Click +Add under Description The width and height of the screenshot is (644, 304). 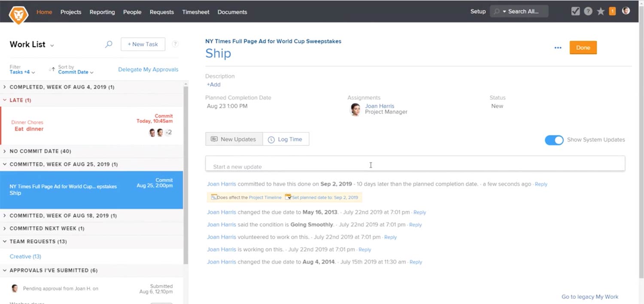coord(213,85)
